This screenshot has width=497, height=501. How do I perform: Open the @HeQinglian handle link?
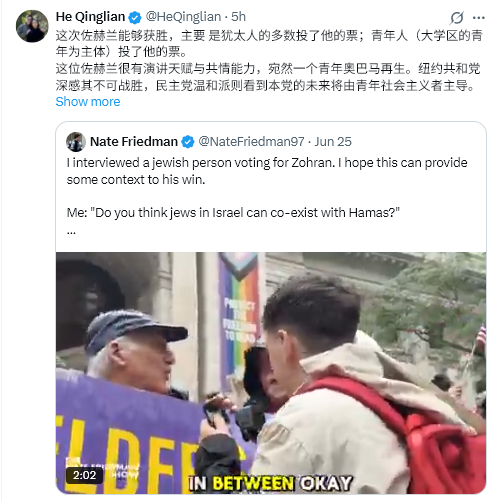pyautogui.click(x=183, y=17)
